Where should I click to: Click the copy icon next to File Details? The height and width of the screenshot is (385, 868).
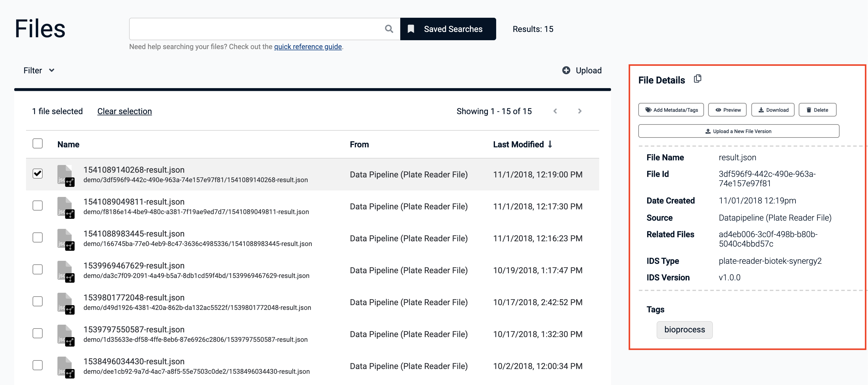pyautogui.click(x=697, y=79)
